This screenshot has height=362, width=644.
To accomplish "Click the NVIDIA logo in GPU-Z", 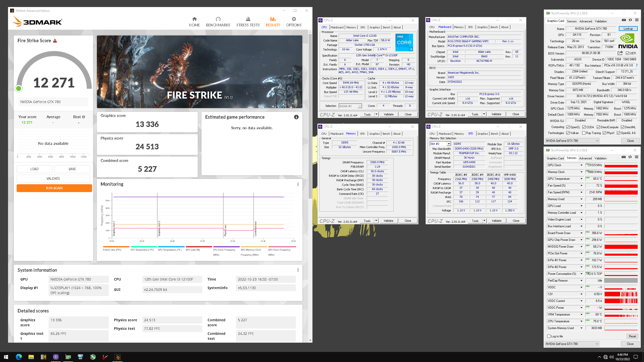I will tap(628, 41).
